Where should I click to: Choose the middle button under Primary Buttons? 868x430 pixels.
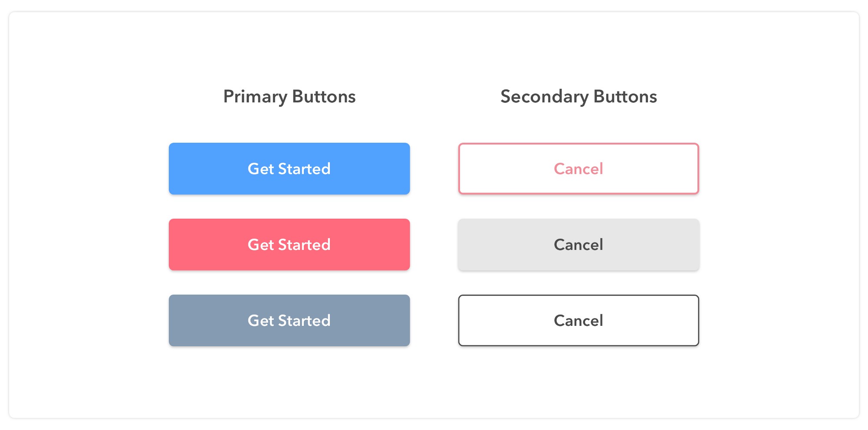289,244
